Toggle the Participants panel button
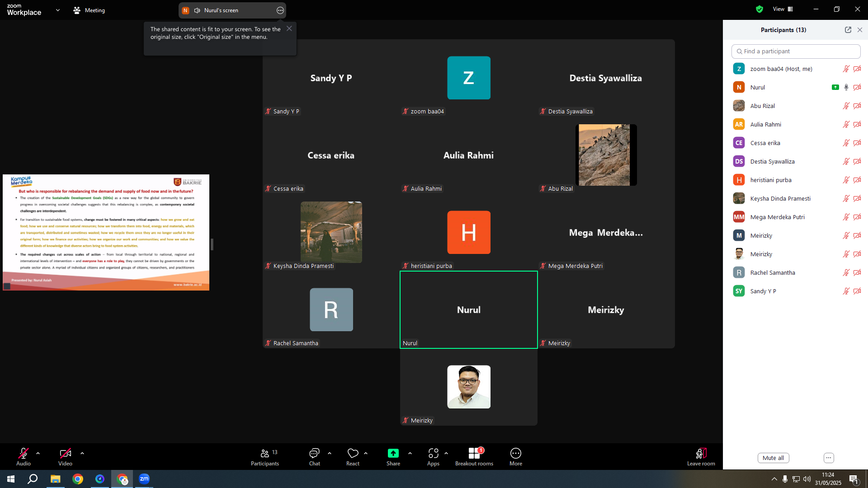The width and height of the screenshot is (868, 488). (x=265, y=456)
